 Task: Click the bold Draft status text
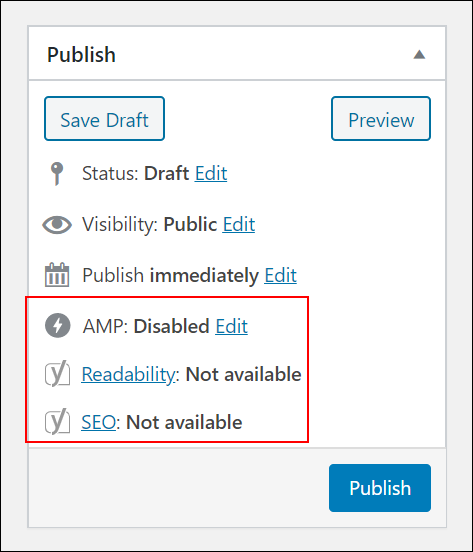(x=166, y=173)
